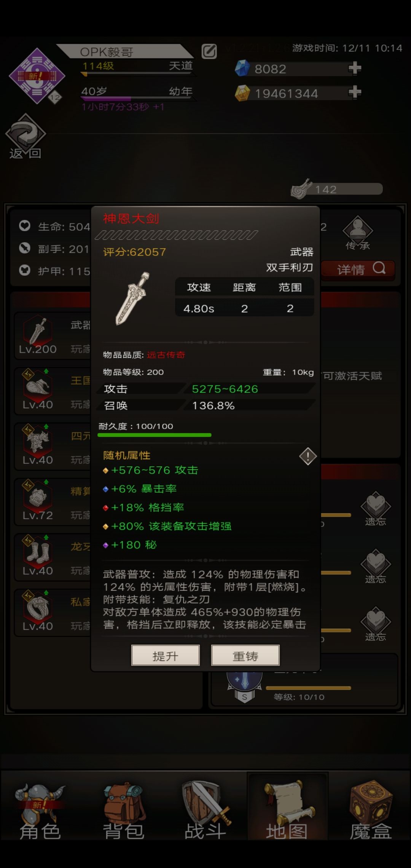411x868 pixels.
Task: Select the Lv.72 armor equipment slot
Action: [x=37, y=501]
